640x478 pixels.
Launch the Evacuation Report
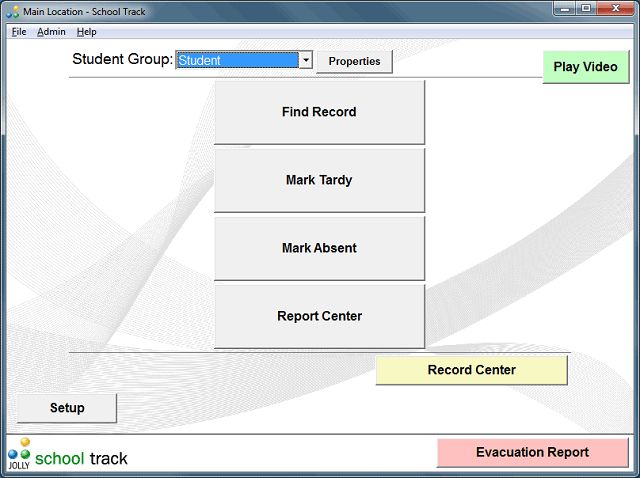coord(533,452)
